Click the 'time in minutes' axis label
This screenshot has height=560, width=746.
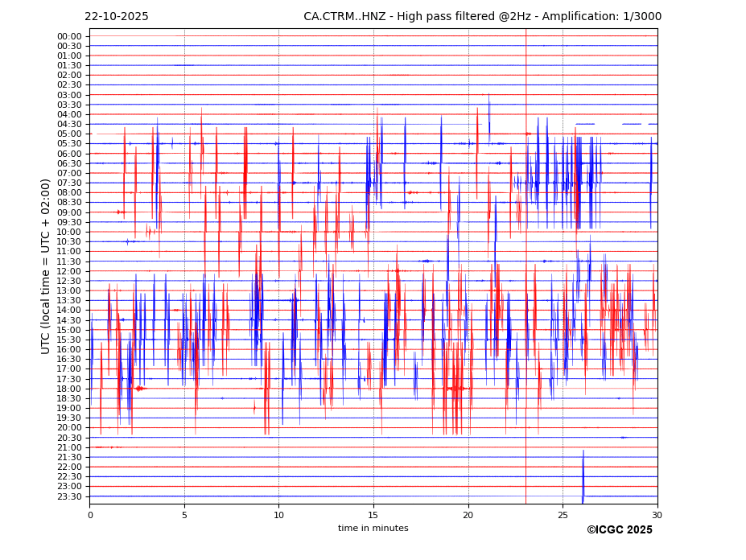point(373,529)
